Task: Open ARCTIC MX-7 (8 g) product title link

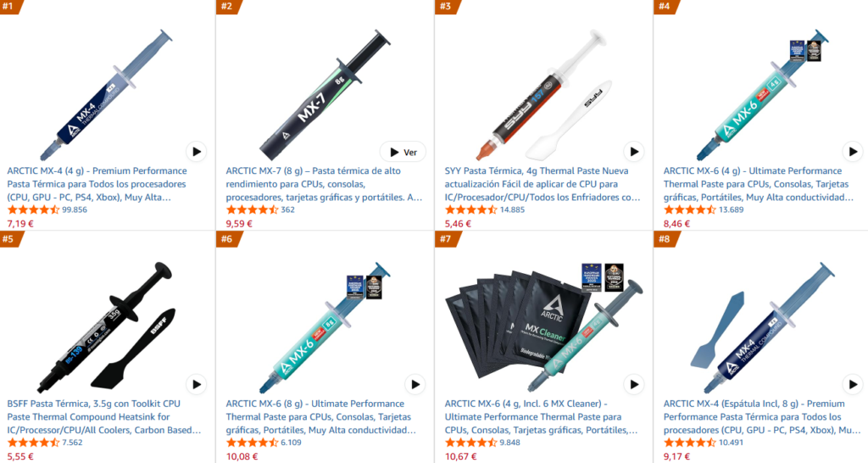Action: click(x=324, y=184)
